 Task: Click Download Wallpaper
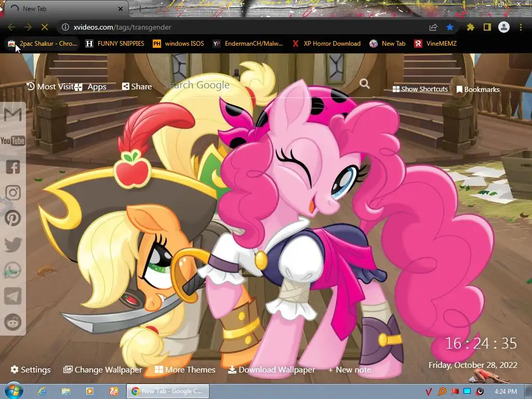271,369
